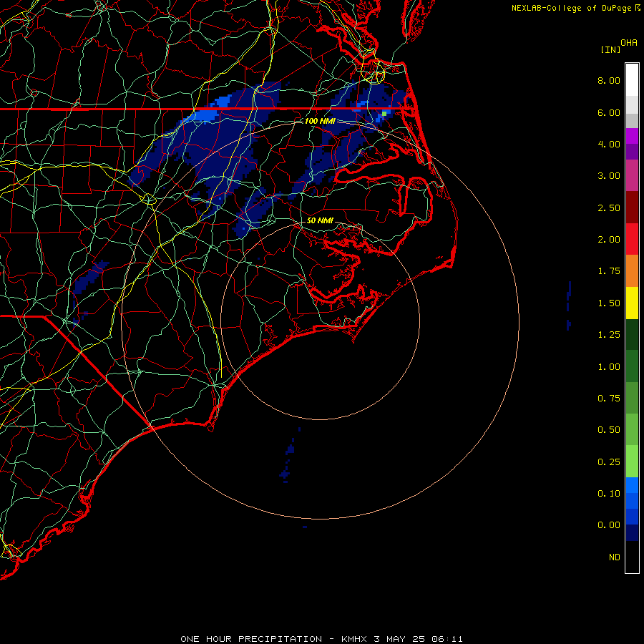Click the OHA product label above legend

[629, 43]
